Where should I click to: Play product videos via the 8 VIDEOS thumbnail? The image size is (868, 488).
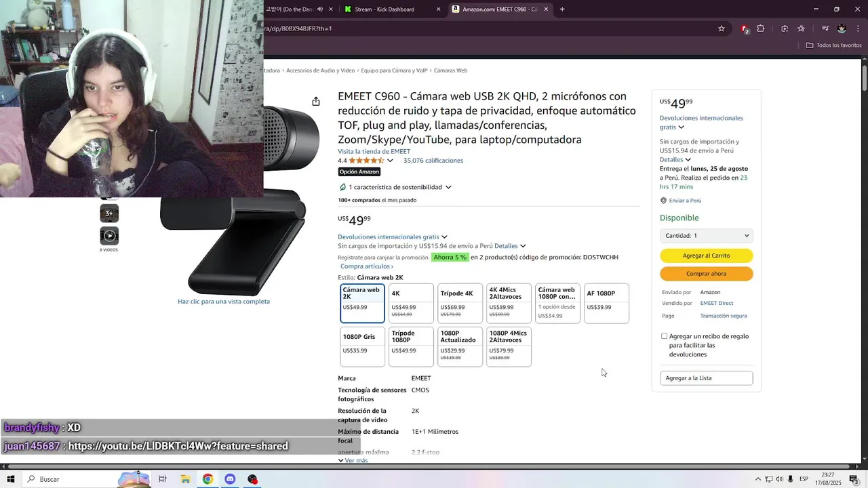pyautogui.click(x=109, y=236)
